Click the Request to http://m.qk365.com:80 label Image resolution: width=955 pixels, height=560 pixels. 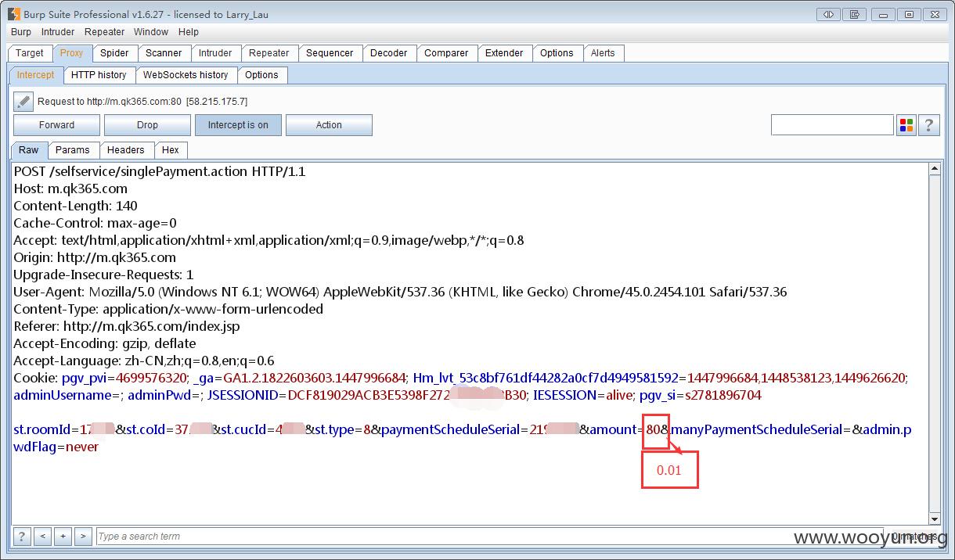pos(110,102)
